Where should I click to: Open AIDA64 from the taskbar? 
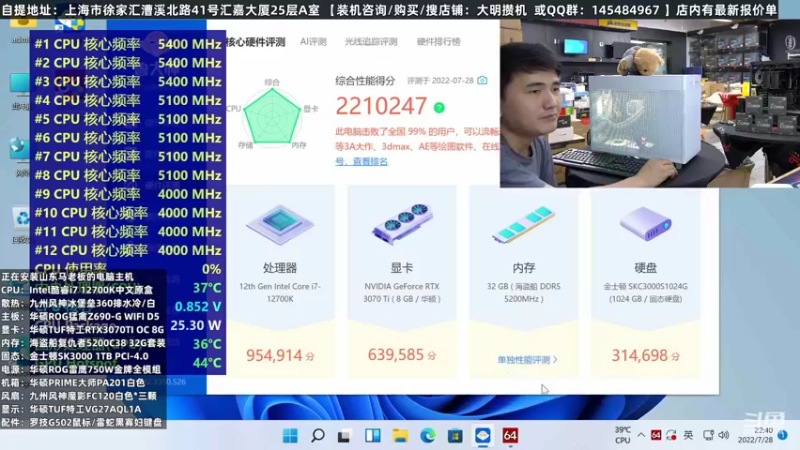pyautogui.click(x=510, y=435)
